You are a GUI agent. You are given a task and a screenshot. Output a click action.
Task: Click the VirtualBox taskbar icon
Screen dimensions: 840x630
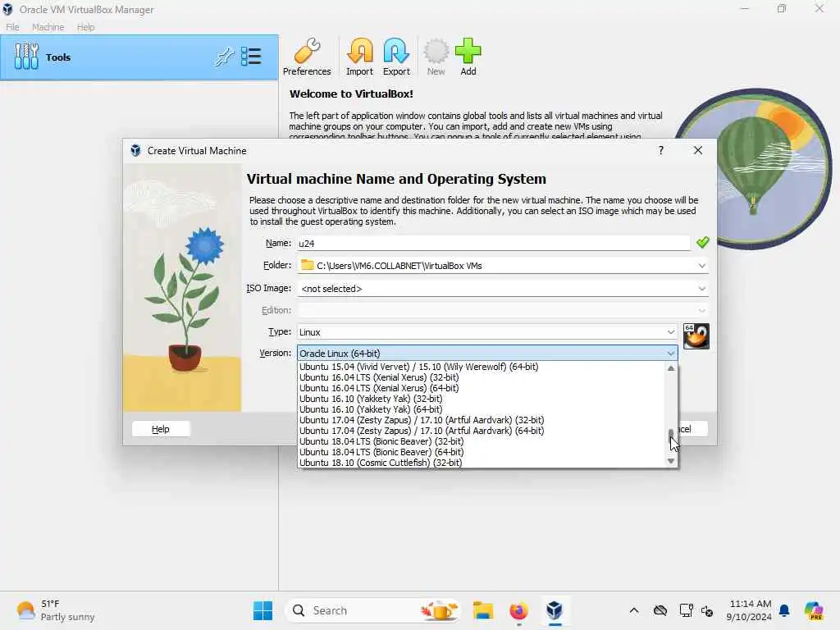coord(555,610)
